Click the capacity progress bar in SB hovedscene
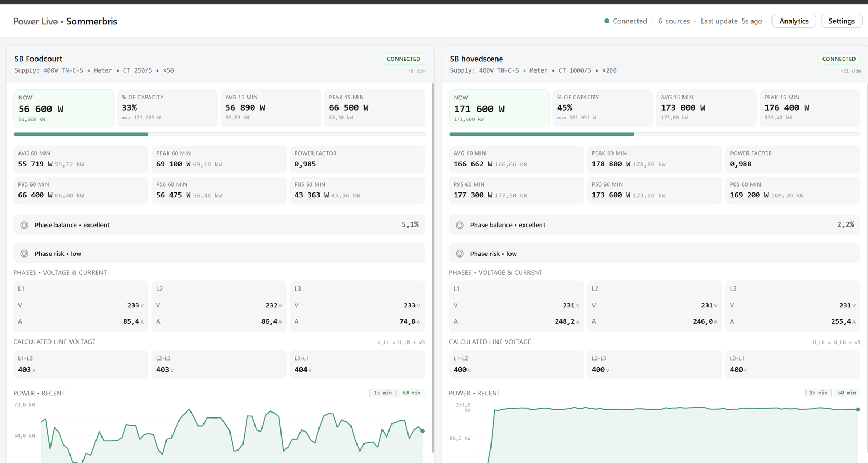Viewport: 868px width, 463px height. (655, 134)
